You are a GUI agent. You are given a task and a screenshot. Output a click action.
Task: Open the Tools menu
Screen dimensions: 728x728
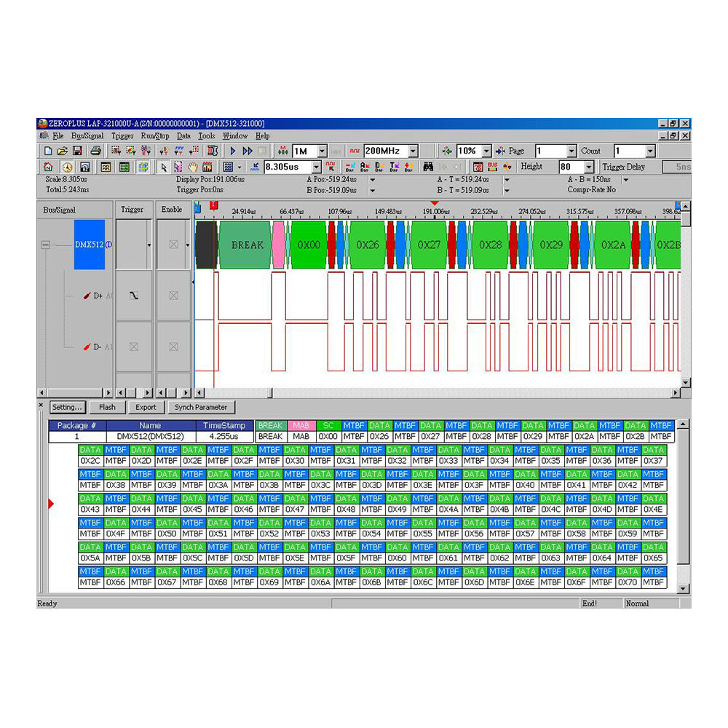[x=206, y=136]
